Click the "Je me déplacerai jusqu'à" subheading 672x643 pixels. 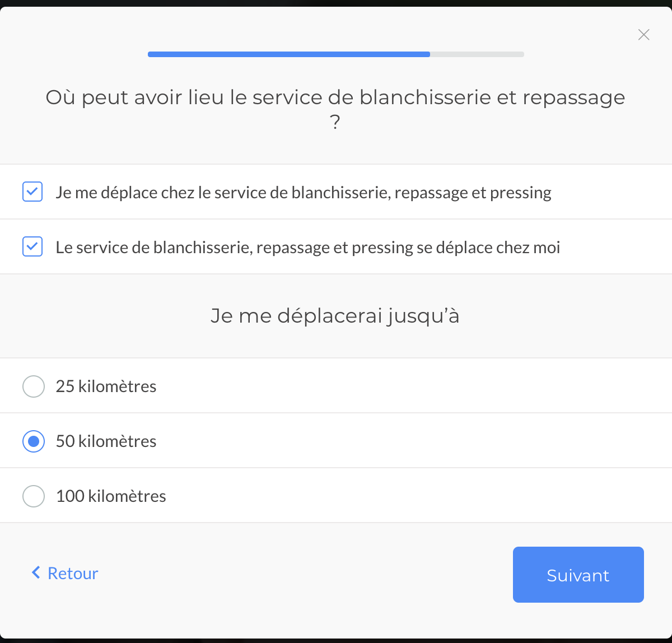click(x=335, y=316)
